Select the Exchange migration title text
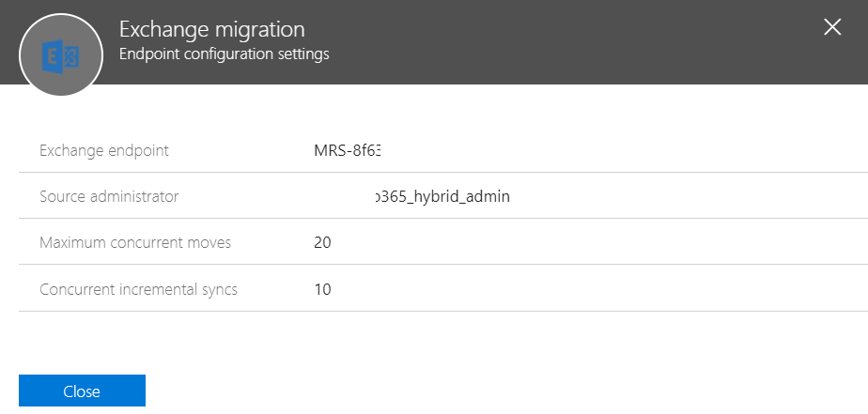Viewport: 868px width, 414px height. point(212,29)
